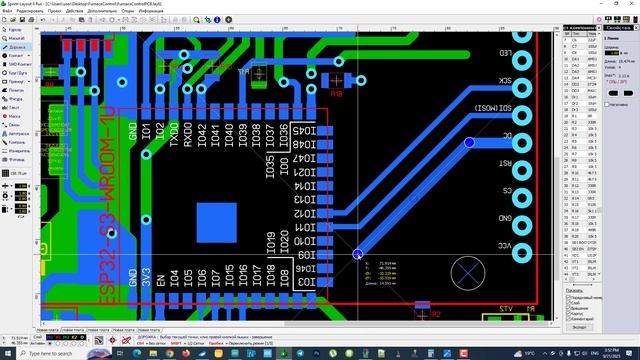Open the Редактировать menu
This screenshot has width=640, height=360.
click(30, 11)
